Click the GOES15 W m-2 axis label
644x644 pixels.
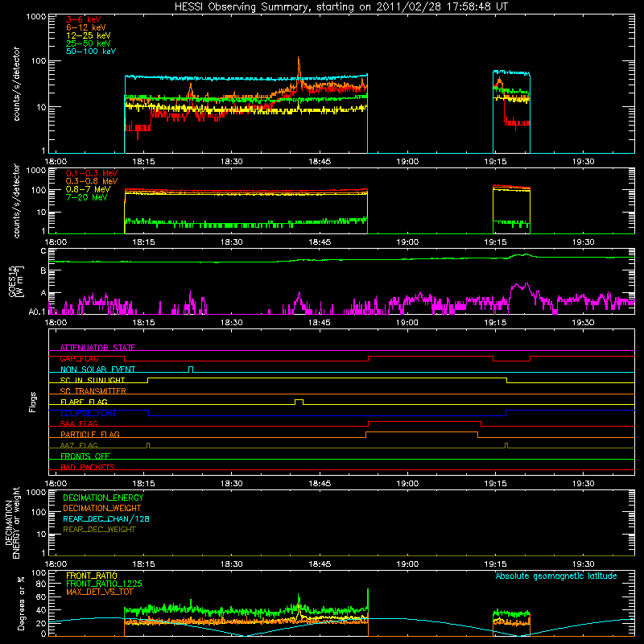pyautogui.click(x=16, y=281)
